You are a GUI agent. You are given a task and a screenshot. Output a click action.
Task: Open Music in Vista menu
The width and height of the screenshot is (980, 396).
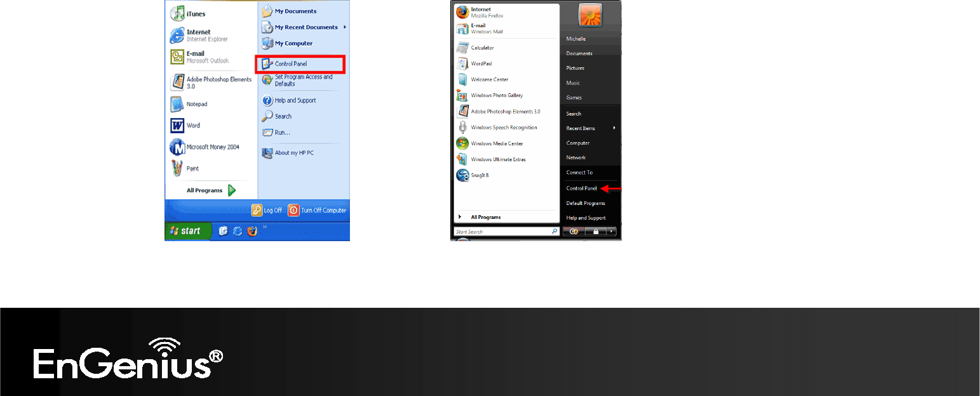click(x=573, y=82)
